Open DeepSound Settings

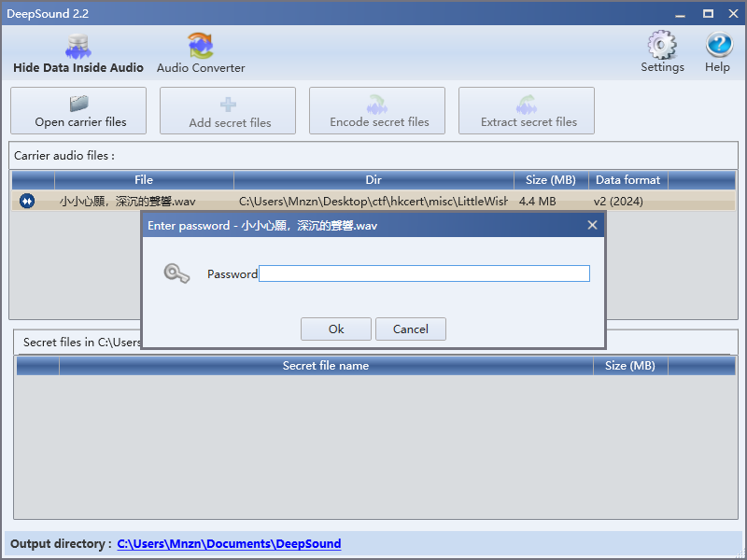click(x=662, y=52)
